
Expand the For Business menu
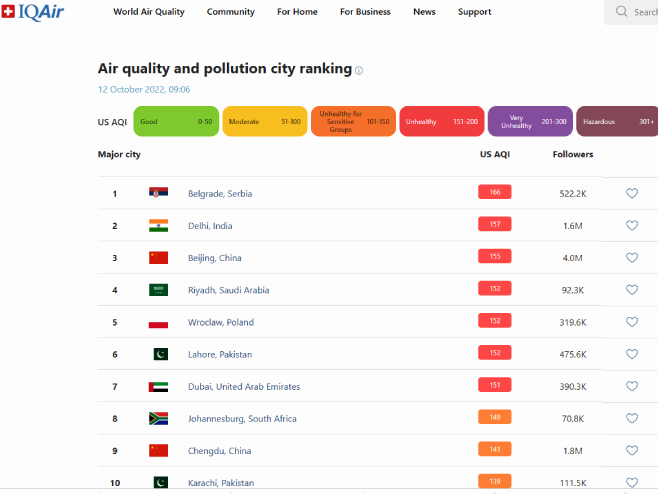pyautogui.click(x=365, y=12)
